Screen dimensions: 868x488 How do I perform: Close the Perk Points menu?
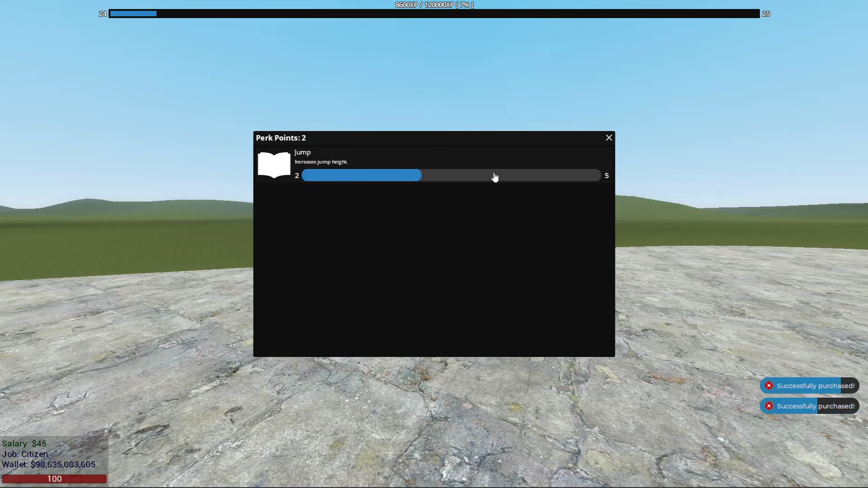click(x=609, y=137)
